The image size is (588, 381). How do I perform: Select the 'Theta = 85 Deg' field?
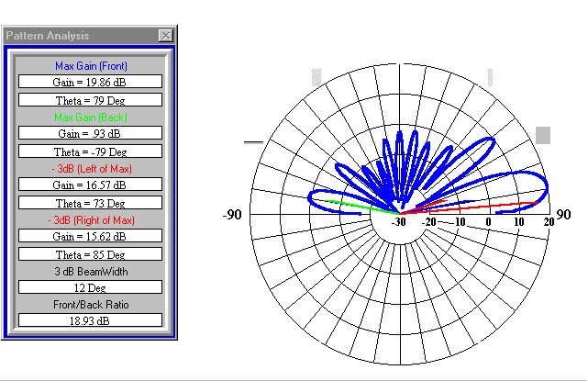(91, 254)
